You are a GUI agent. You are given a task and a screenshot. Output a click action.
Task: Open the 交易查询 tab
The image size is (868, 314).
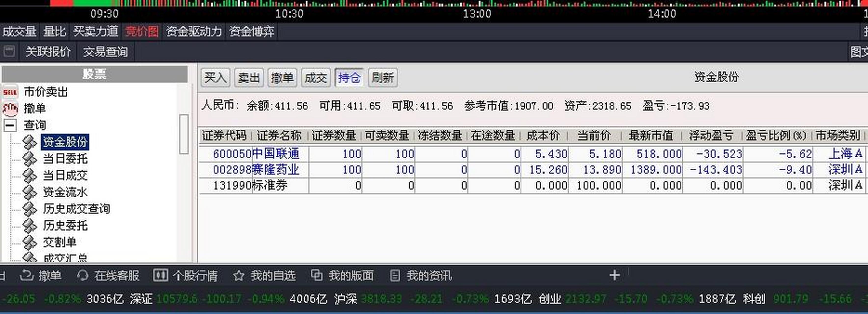[x=106, y=52]
